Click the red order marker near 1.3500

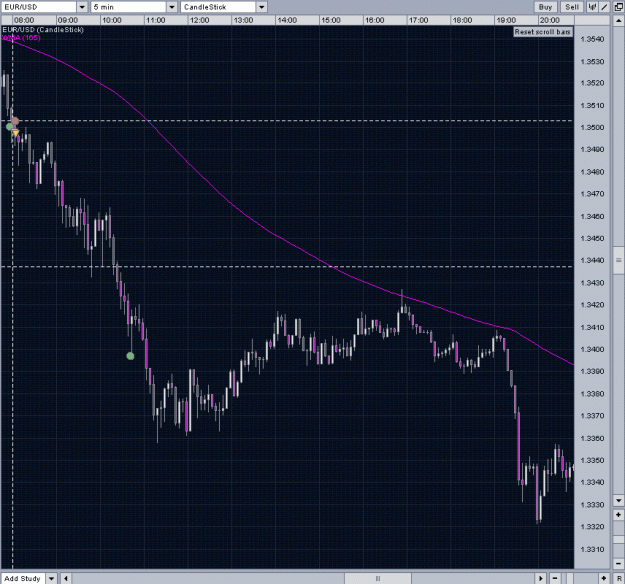coord(15,121)
